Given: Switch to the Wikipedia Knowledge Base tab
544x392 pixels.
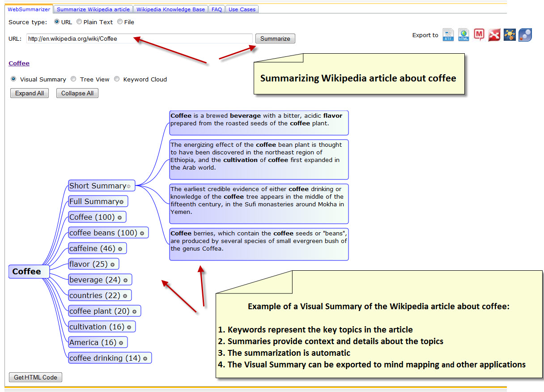Looking at the screenshot, I should (x=170, y=9).
